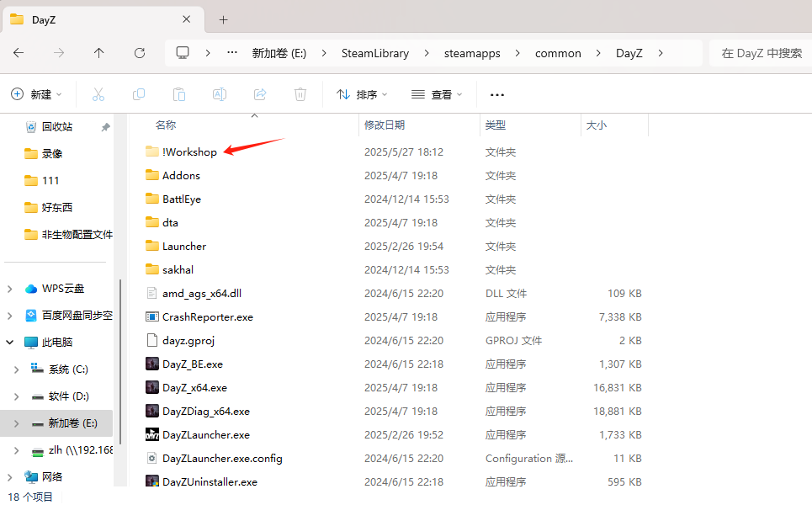The width and height of the screenshot is (812, 505).
Task: Expand the zlh network drive node
Action: 17,450
